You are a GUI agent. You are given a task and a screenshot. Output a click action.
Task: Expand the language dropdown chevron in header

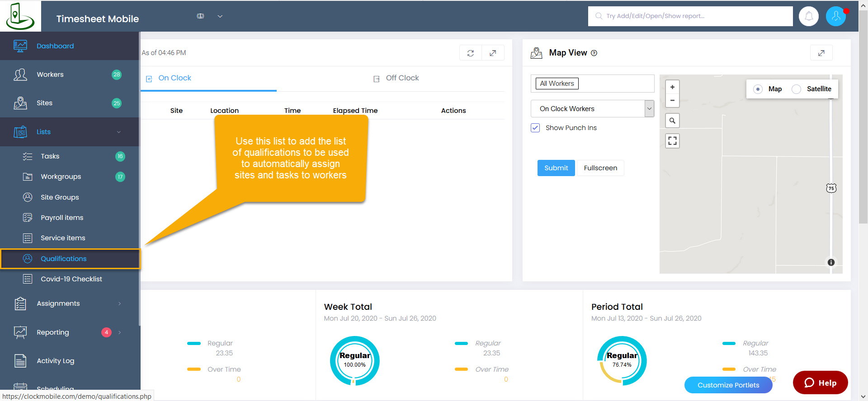(x=220, y=16)
